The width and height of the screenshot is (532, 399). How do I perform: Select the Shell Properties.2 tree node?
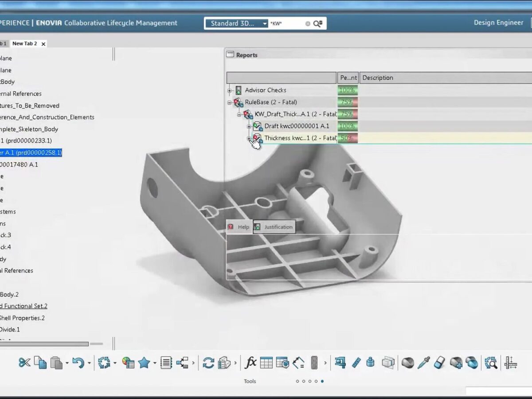pyautogui.click(x=22, y=318)
